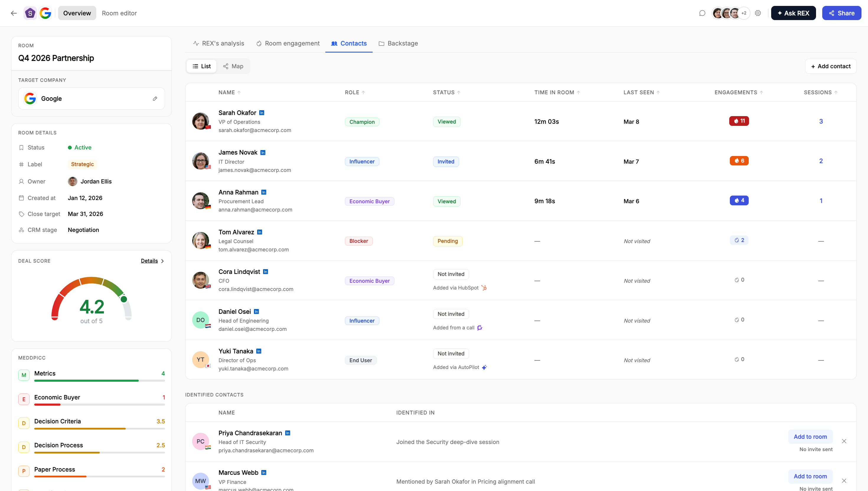The image size is (868, 491).
Task: Click Anna Rahman's 4 engagements badge
Action: 739,200
